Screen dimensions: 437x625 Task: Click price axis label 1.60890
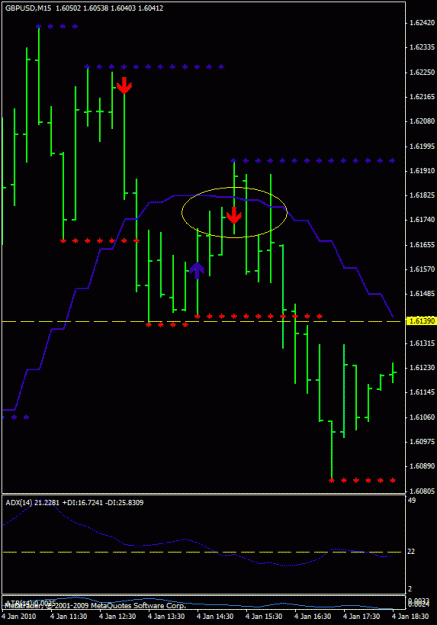coord(422,466)
